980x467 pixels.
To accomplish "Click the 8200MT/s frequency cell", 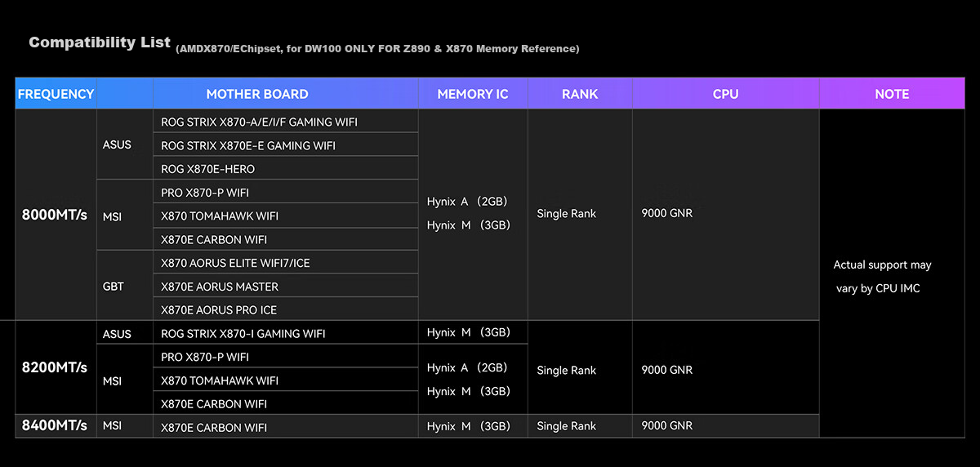I will [x=56, y=367].
